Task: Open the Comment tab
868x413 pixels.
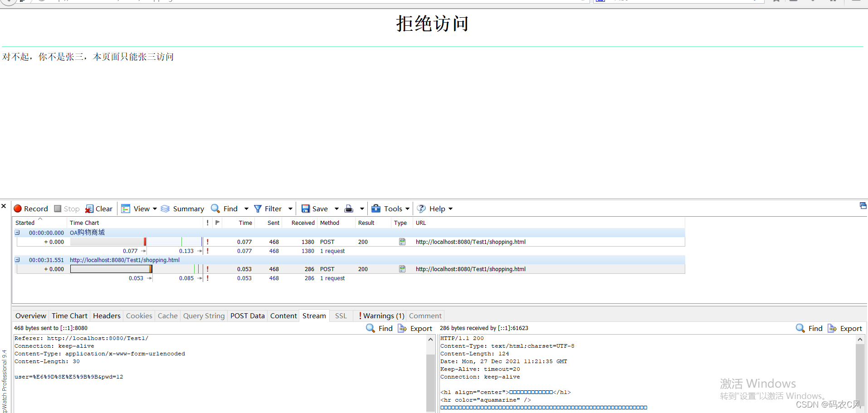Action: (425, 316)
